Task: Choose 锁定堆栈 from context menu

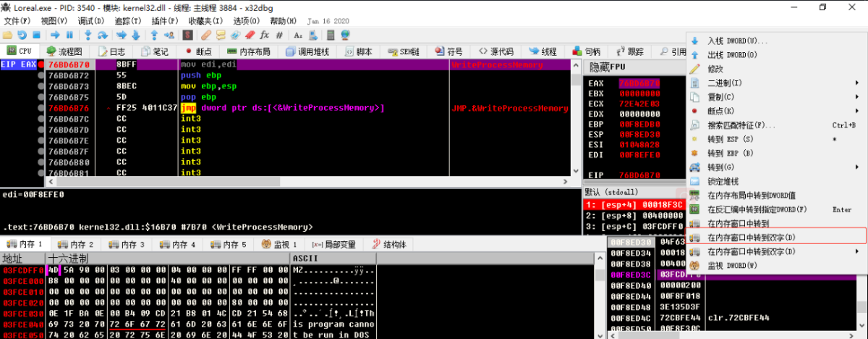Action: tap(775, 181)
